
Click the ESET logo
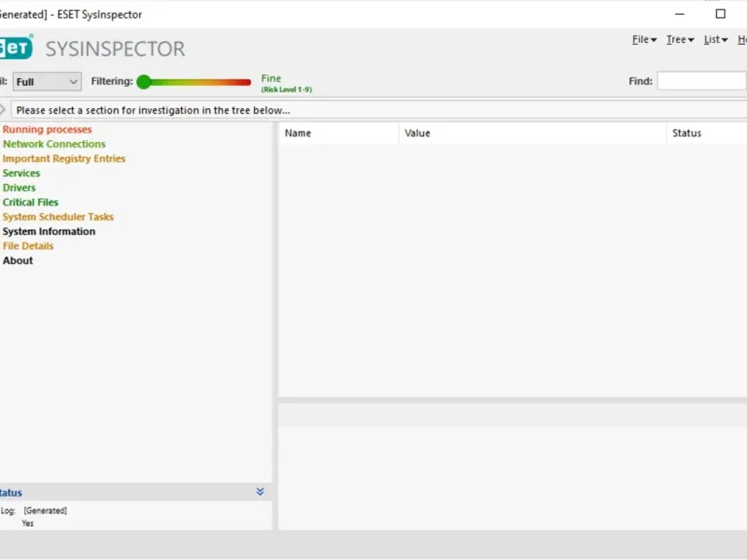click(x=16, y=48)
